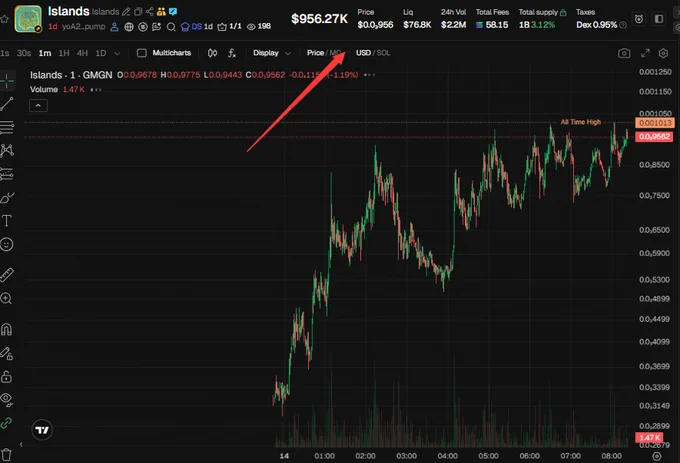
Task: Click the green link drawings icon
Action: point(6,423)
